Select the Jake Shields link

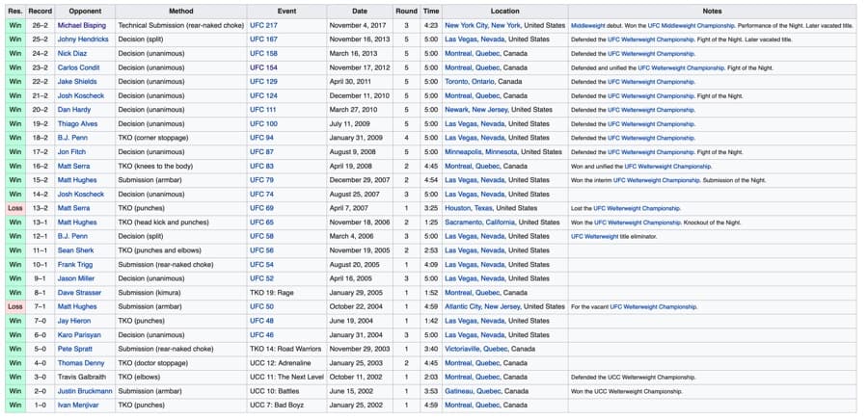tap(76, 82)
